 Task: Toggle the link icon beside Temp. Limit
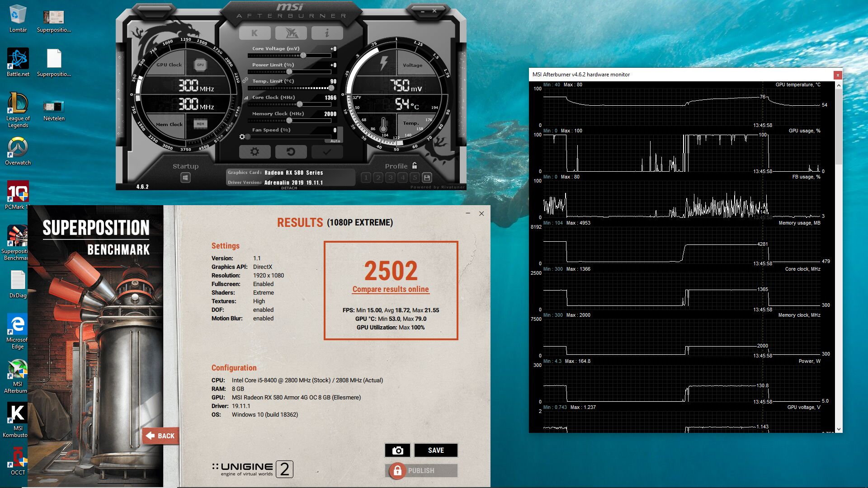[x=245, y=80]
